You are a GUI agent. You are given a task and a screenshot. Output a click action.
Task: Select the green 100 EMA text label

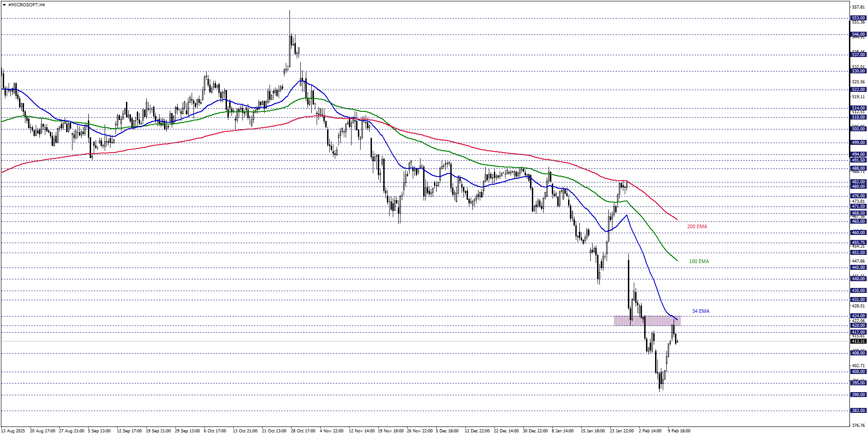tap(699, 261)
